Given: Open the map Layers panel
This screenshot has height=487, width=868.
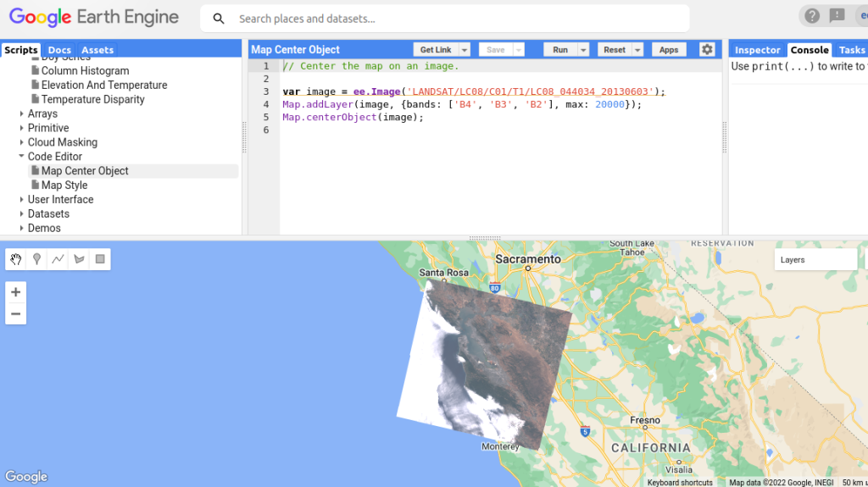Looking at the screenshot, I should 815,259.
